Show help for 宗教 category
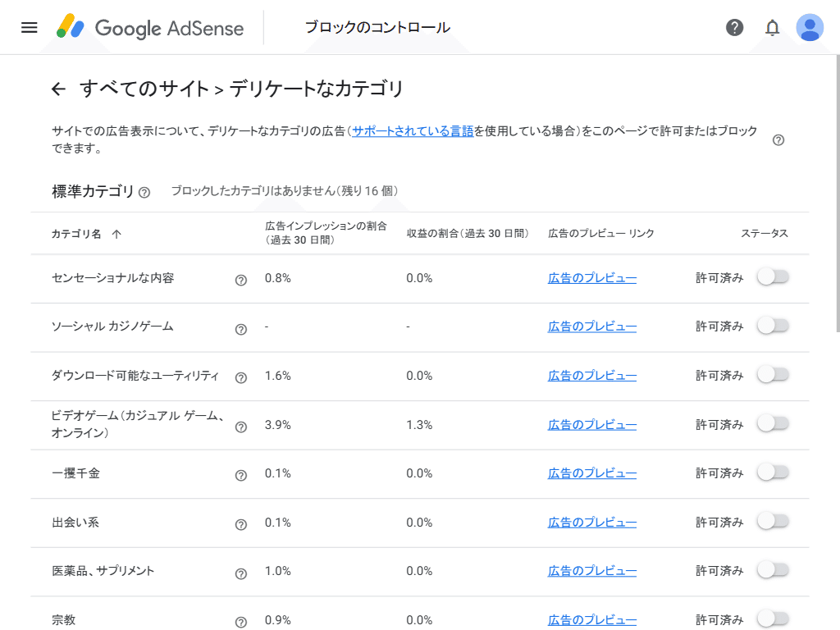 pos(241,622)
